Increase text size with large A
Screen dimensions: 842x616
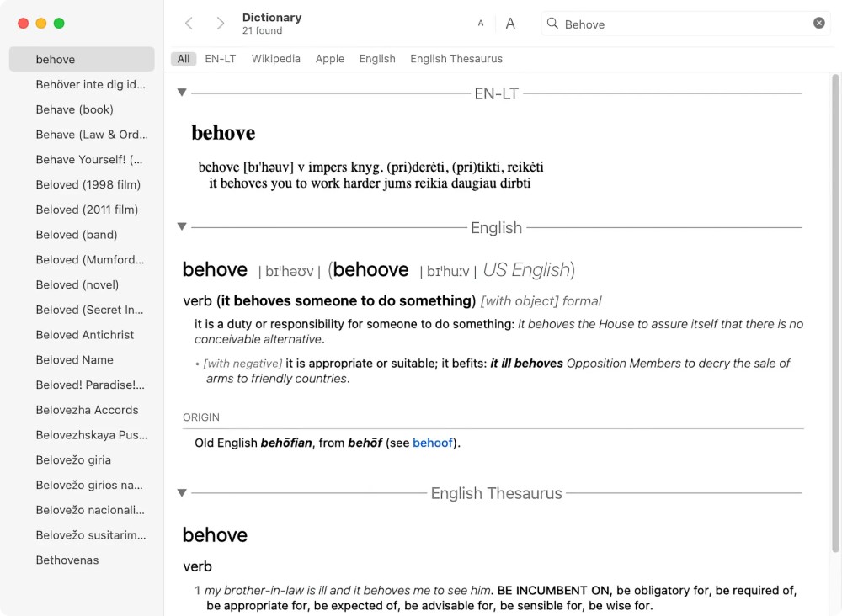(510, 23)
